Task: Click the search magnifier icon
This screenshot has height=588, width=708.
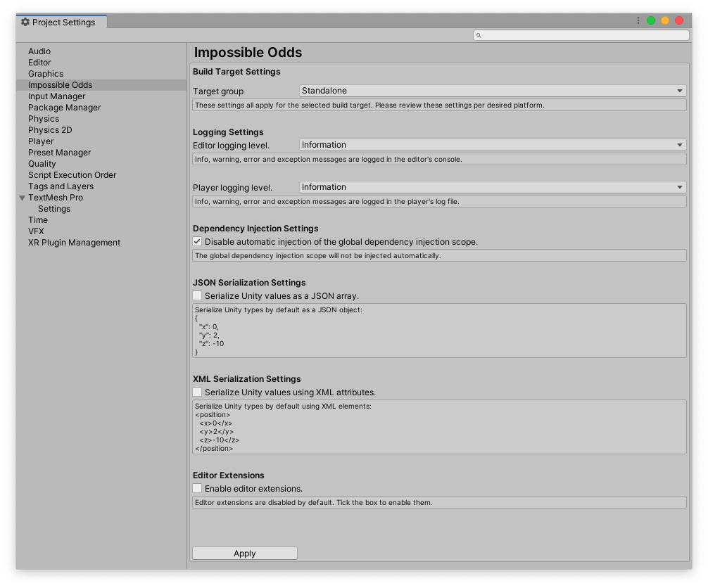Action: coord(479,35)
